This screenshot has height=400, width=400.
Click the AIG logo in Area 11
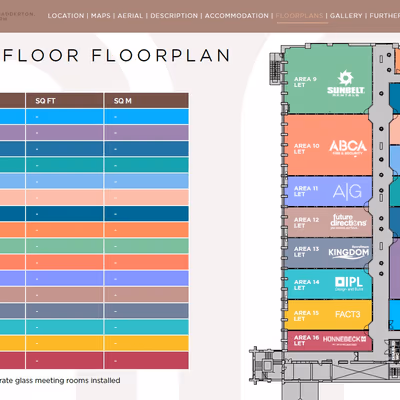[347, 191]
